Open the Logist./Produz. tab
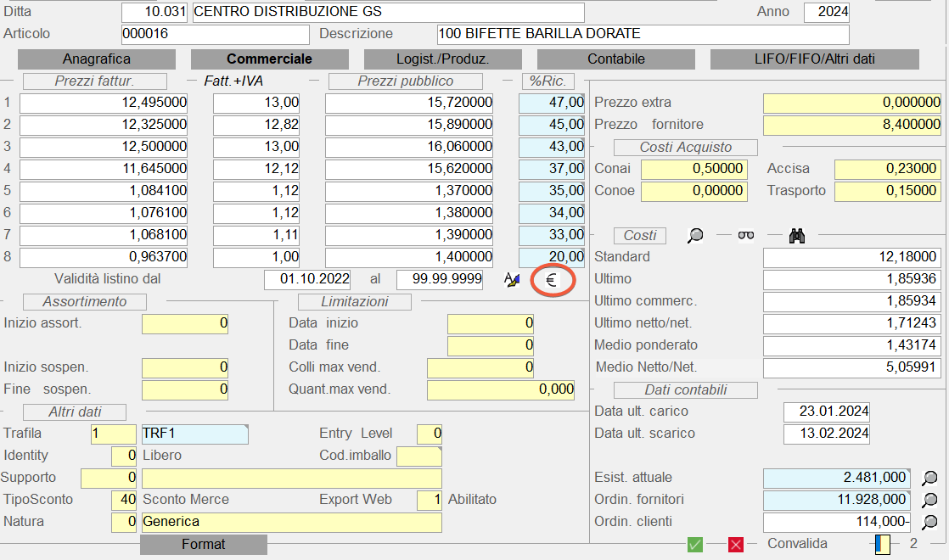The image size is (949, 560). pos(443,59)
